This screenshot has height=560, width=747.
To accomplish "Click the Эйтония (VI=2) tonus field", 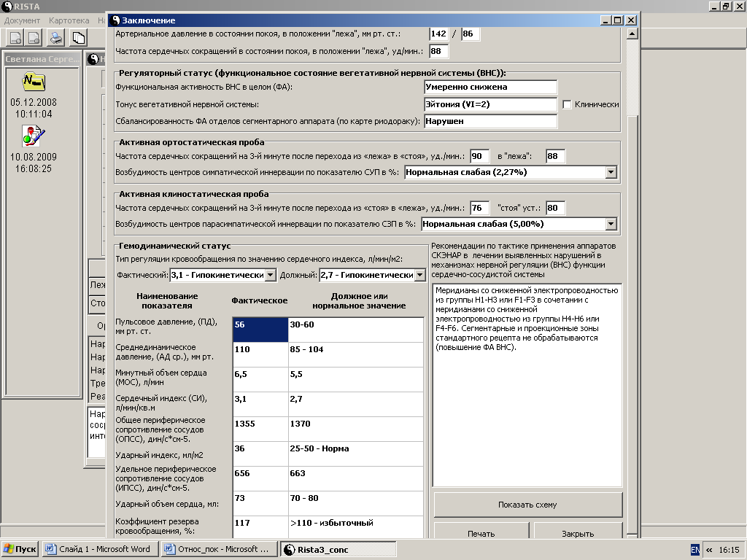I will [491, 104].
